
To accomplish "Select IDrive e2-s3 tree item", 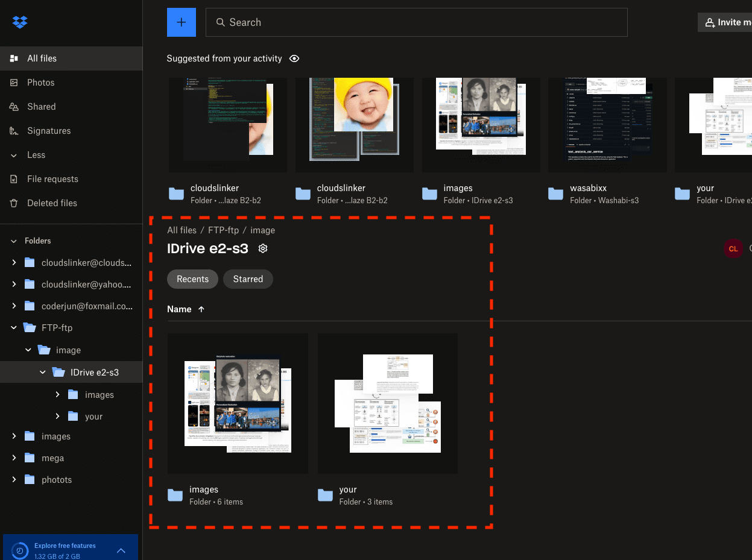I will (71, 373).
